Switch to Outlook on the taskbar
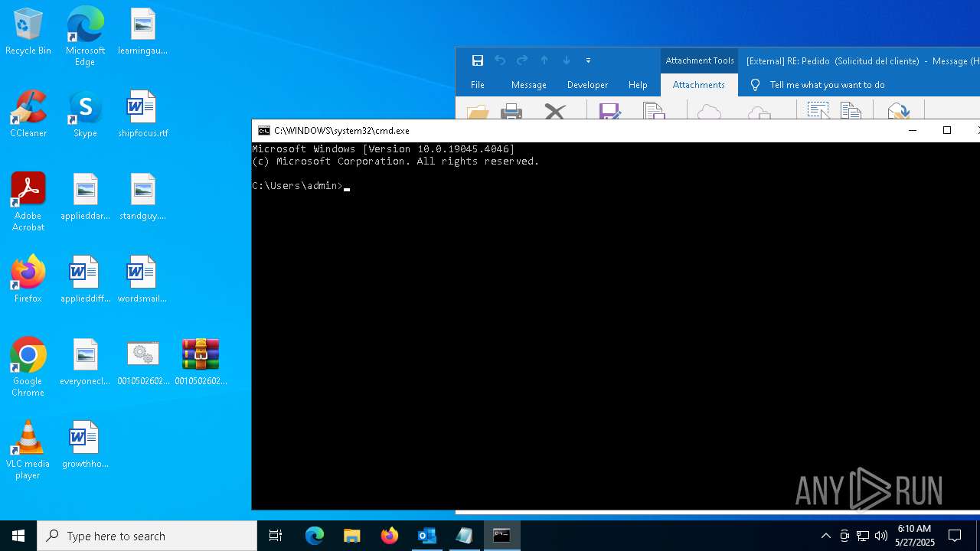The width and height of the screenshot is (980, 551). pyautogui.click(x=426, y=536)
